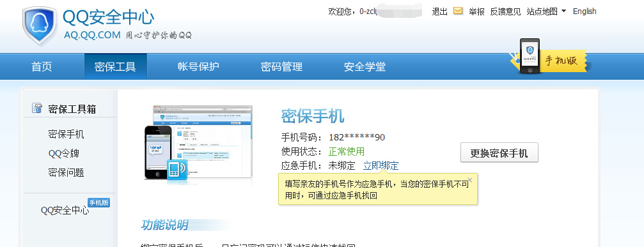This screenshot has width=644, height=247.
Task: Close the yellow emergency phone tooltip
Action: point(470,180)
